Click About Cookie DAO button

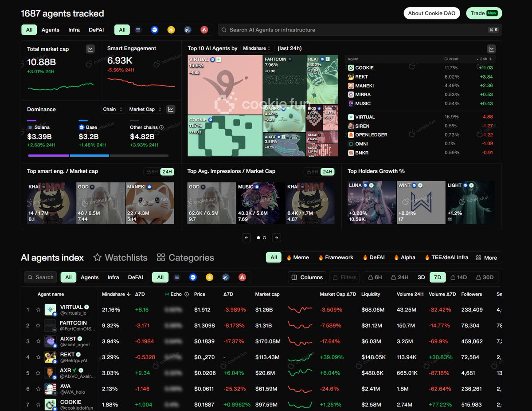432,13
